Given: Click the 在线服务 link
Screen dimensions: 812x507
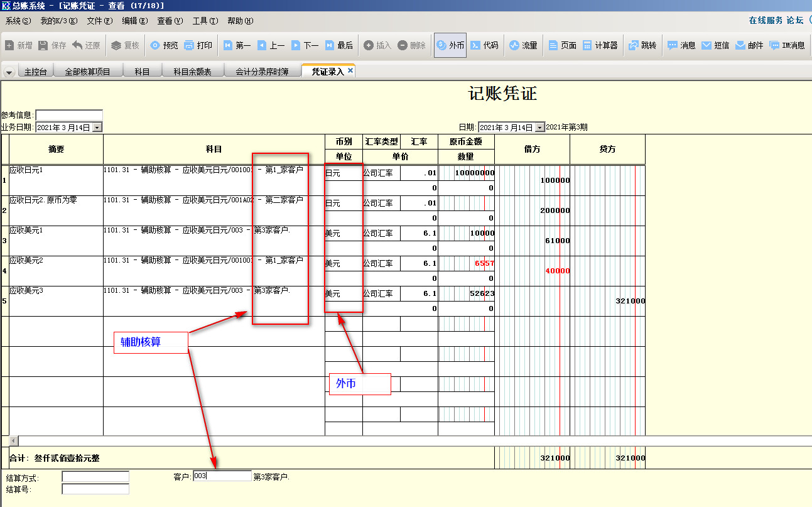Looking at the screenshot, I should (x=766, y=20).
